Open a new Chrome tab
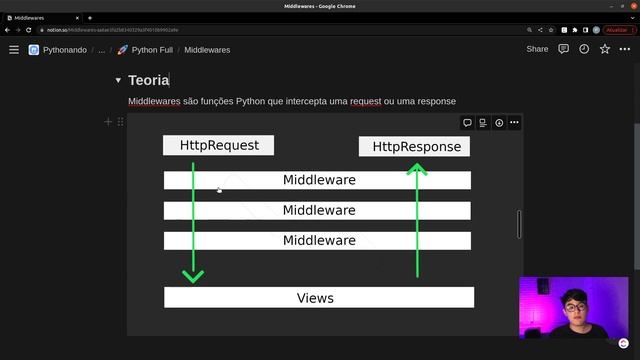The width and height of the screenshot is (640, 360). click(x=90, y=18)
